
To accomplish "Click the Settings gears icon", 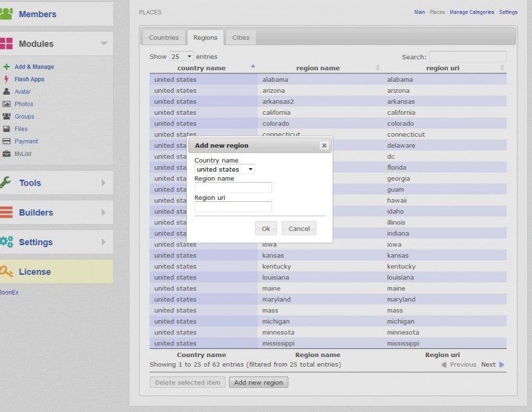I will point(6,242).
